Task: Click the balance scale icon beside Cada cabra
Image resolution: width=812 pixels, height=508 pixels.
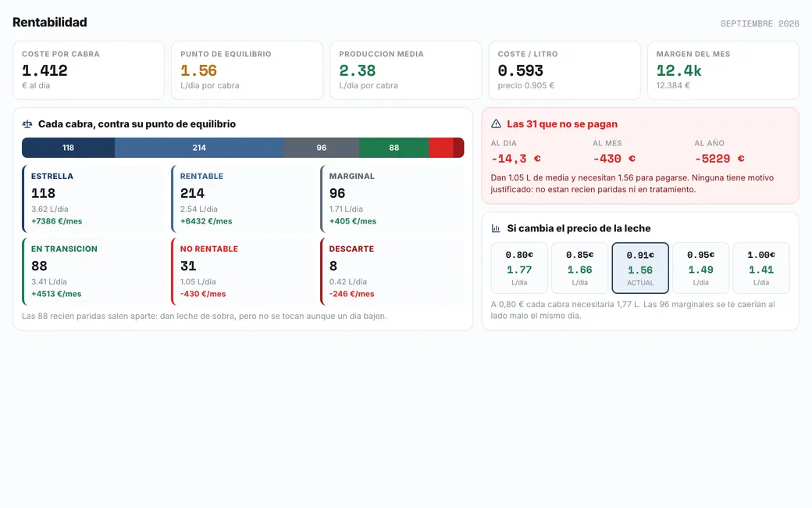Action: coord(27,124)
